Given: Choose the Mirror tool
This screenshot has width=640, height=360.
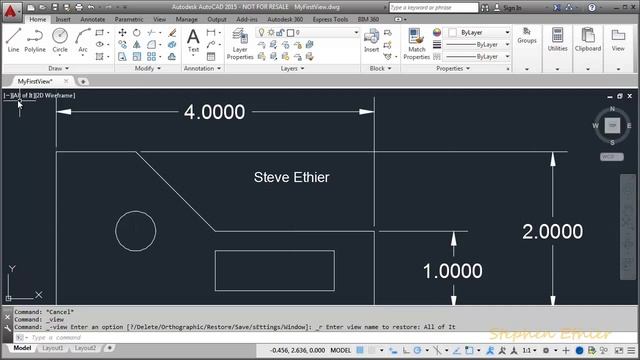Looking at the screenshot, I should point(137,44).
